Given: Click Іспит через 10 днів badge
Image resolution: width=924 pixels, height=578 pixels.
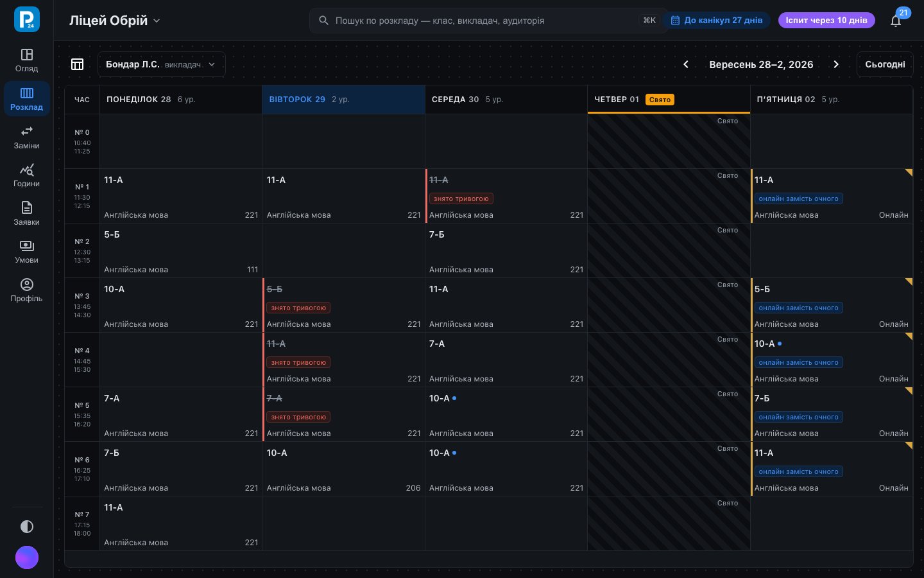Looking at the screenshot, I should pos(826,21).
